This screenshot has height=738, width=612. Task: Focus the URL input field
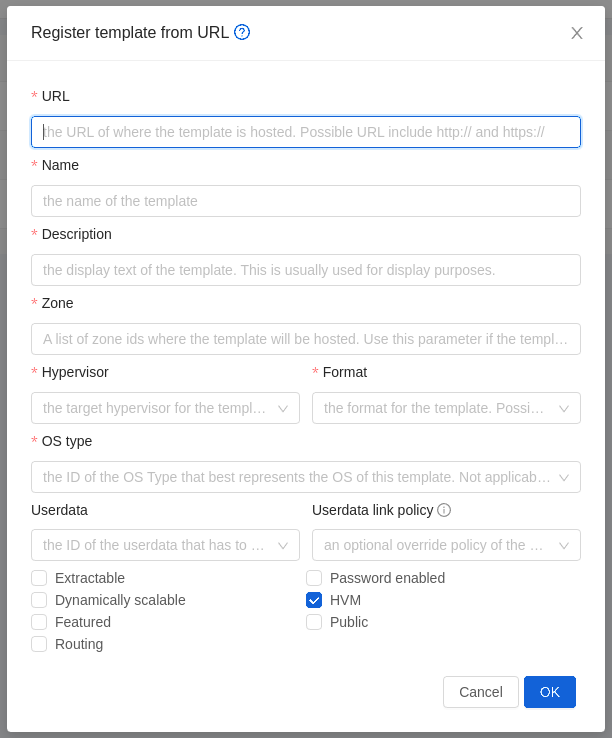point(306,132)
